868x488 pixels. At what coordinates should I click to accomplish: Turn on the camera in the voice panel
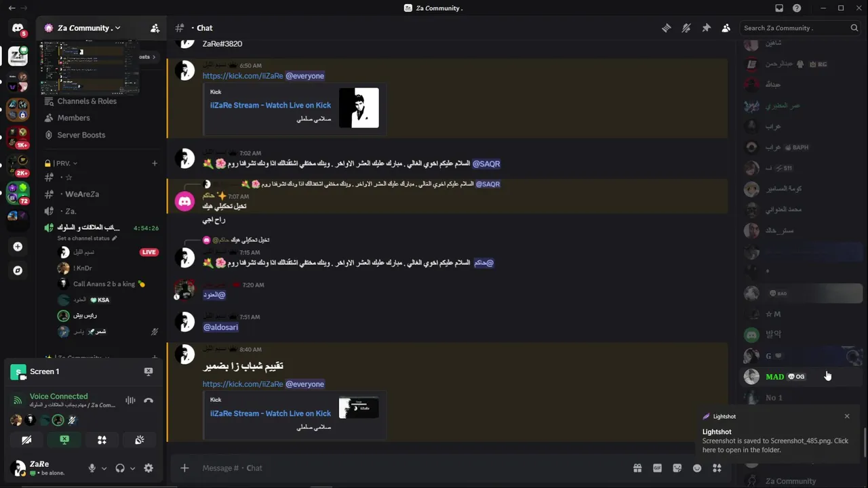point(26,440)
